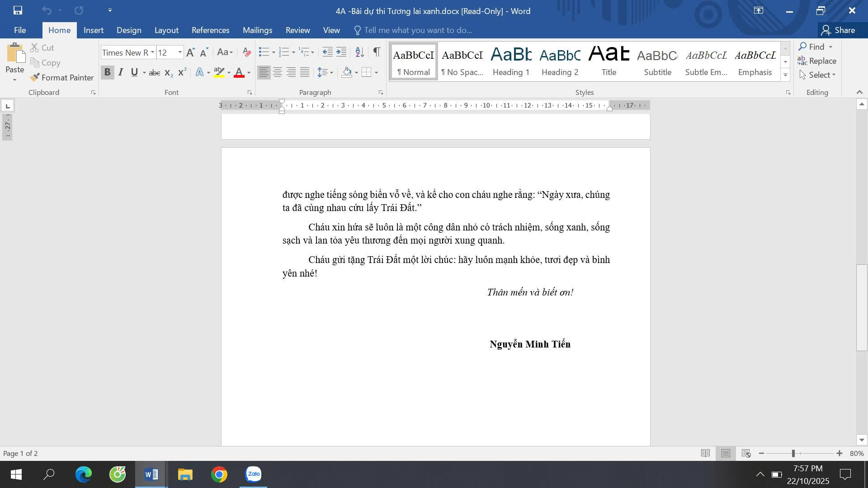Click the Share button
868x488 pixels.
click(839, 30)
